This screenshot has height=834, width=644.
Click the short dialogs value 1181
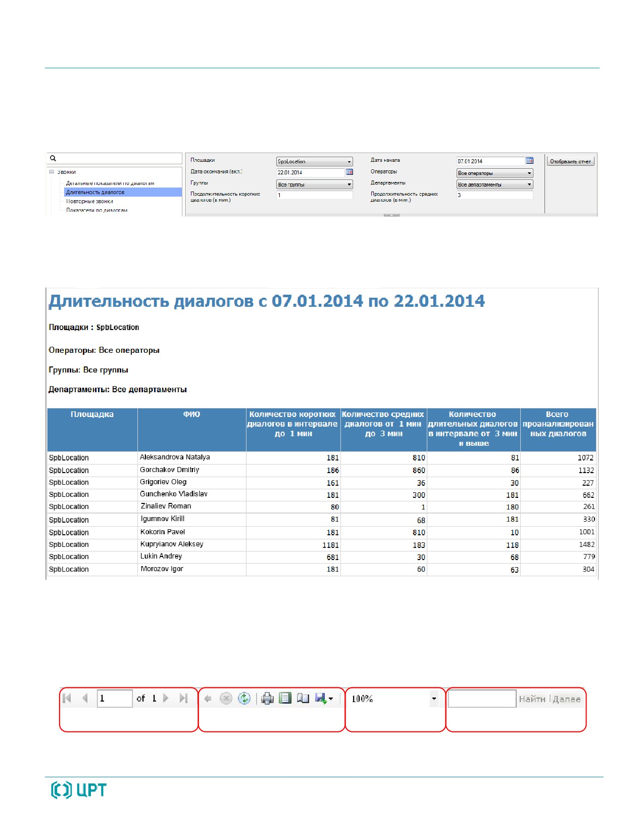(330, 545)
